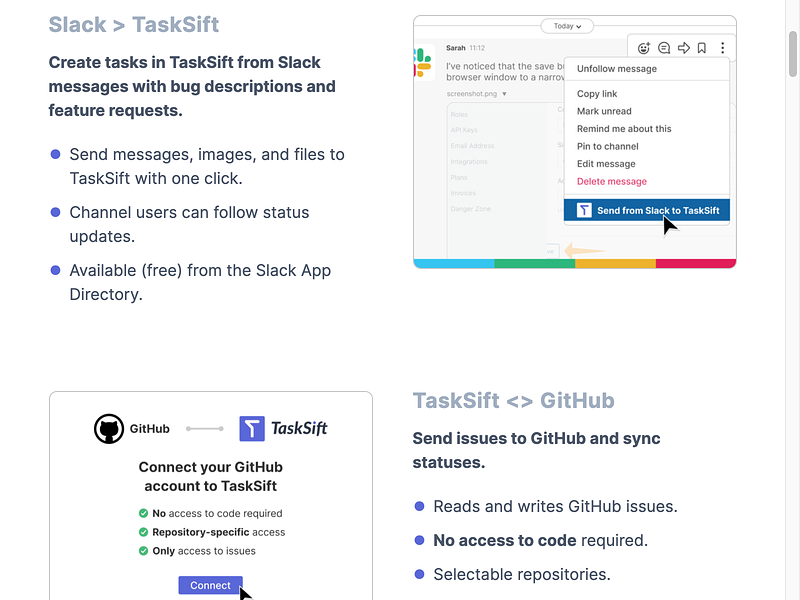Click the blue Connect button
The width and height of the screenshot is (800, 600).
point(210,585)
